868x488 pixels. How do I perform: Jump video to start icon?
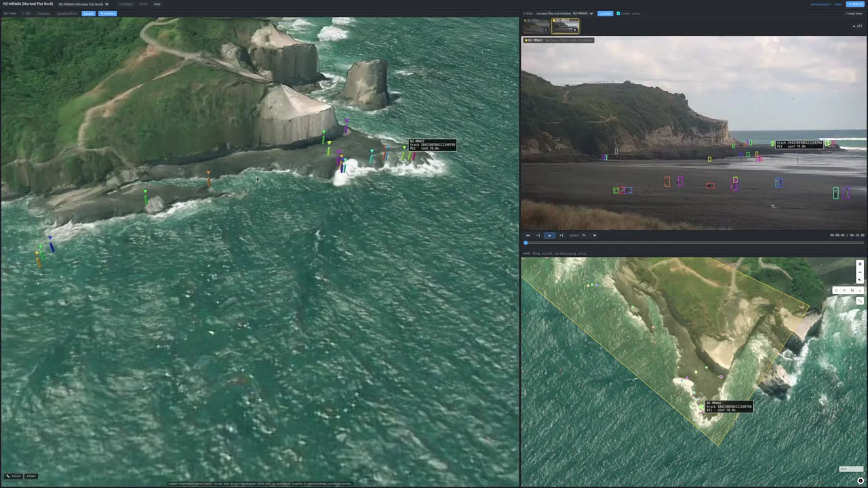(x=528, y=235)
